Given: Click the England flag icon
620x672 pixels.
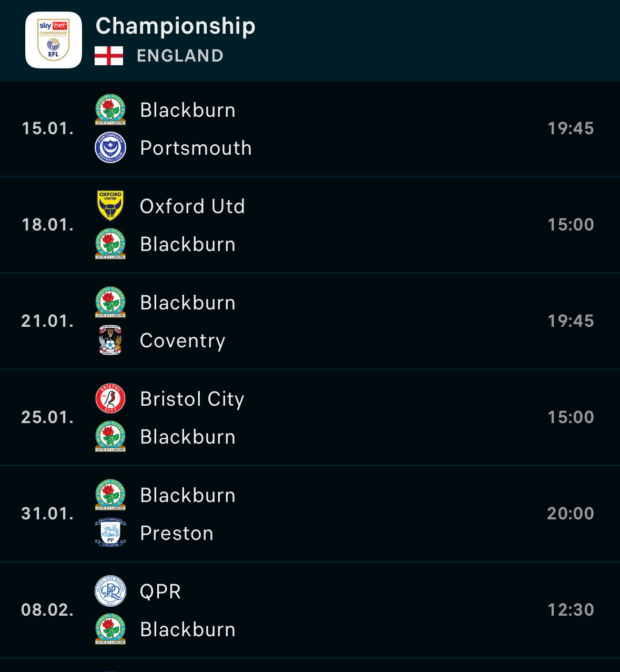Looking at the screenshot, I should (109, 56).
